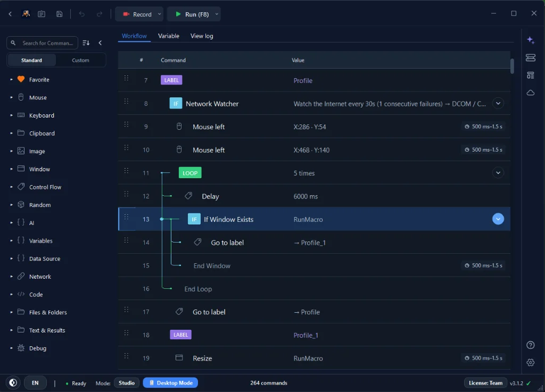
Task: Click the stacked rows icon on right sidebar
Action: [531, 57]
